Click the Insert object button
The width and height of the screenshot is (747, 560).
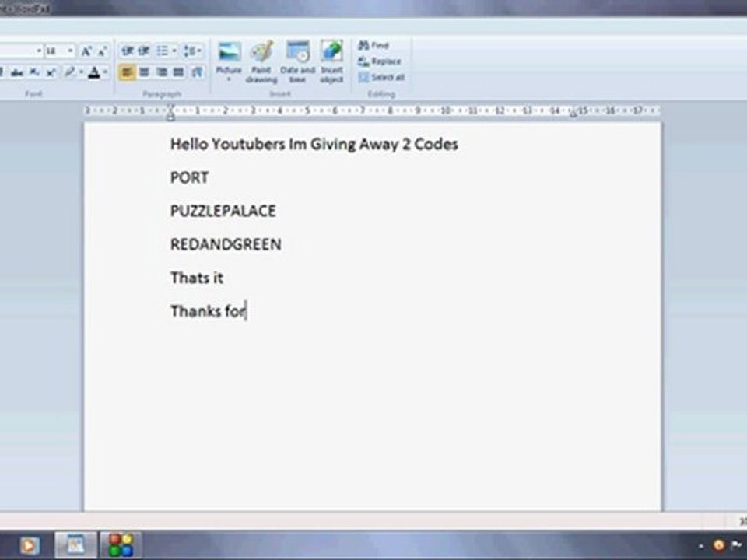331,62
